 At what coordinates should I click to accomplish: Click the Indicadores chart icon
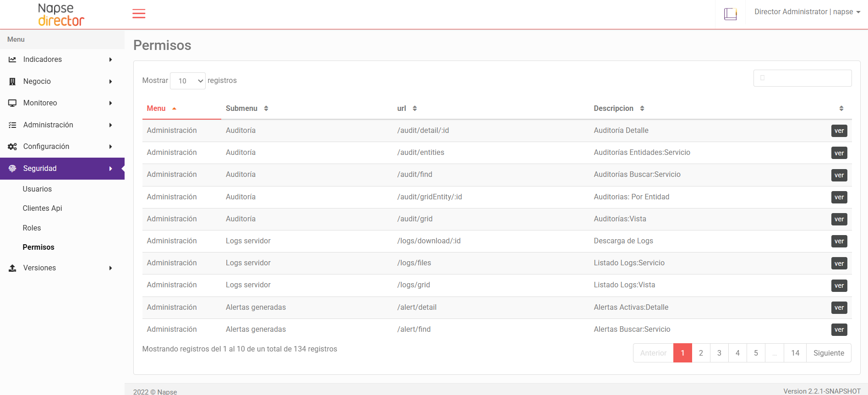click(x=12, y=60)
